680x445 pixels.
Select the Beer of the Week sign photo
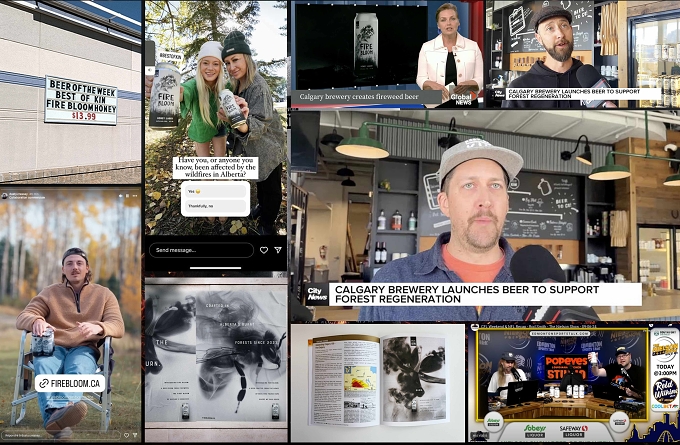click(x=71, y=92)
